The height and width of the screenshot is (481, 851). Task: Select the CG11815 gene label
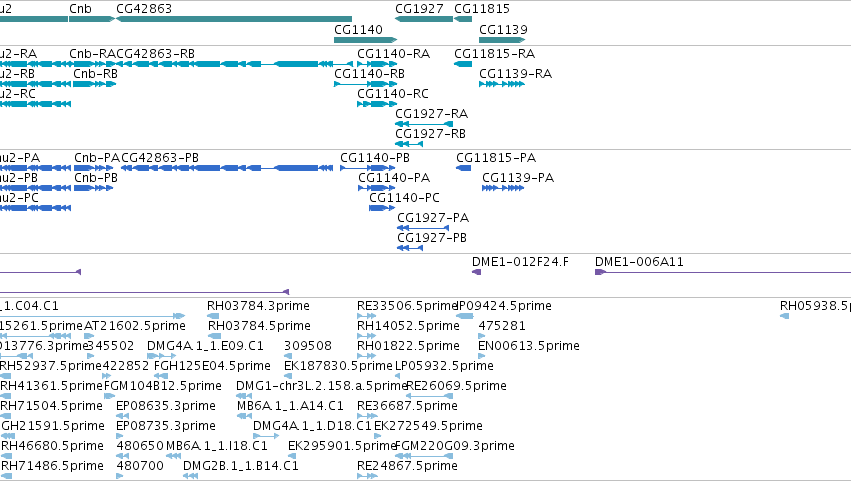[482, 9]
